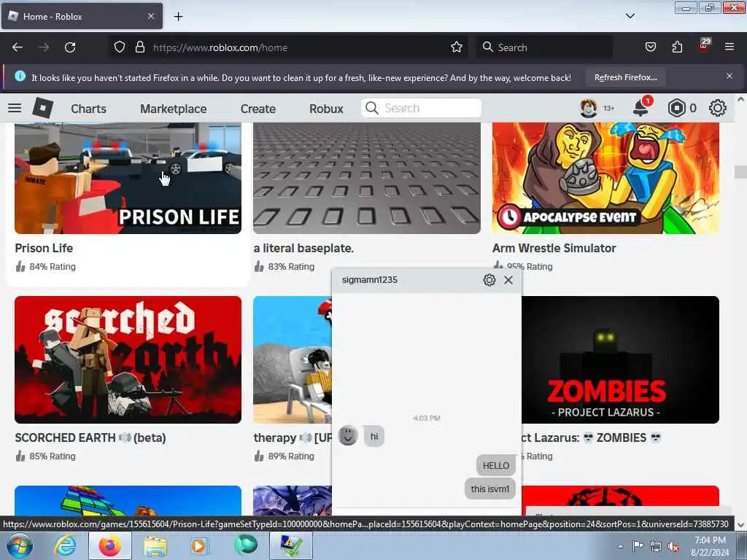
Task: Open the Prison Life game thumbnail
Action: click(128, 178)
